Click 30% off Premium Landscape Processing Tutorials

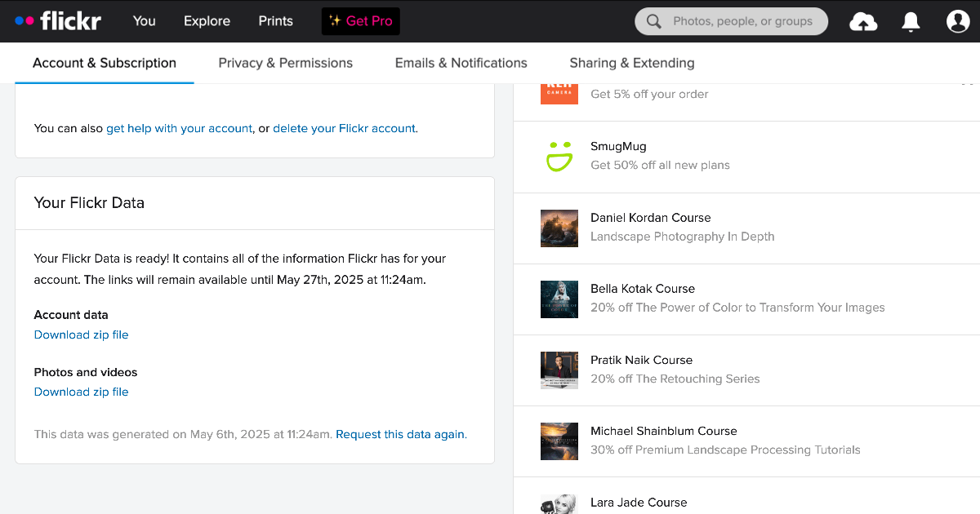pyautogui.click(x=726, y=450)
